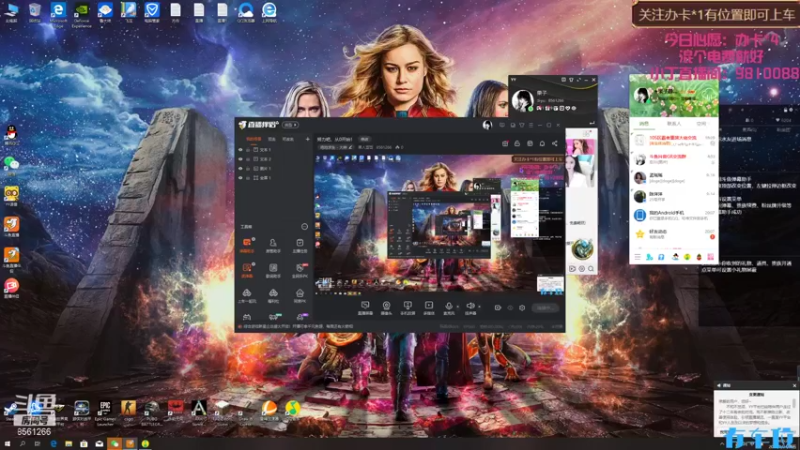Open the Windows Start menu
The height and width of the screenshot is (450, 800).
[7, 444]
